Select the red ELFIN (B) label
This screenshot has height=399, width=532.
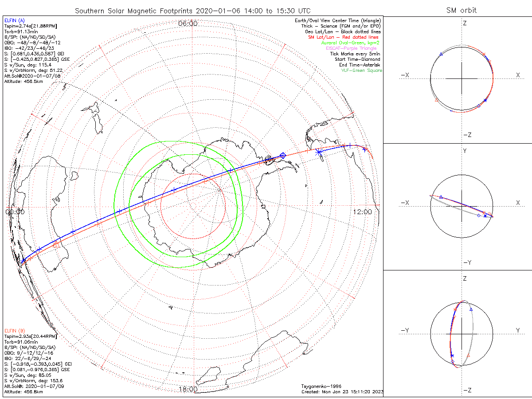point(14,331)
